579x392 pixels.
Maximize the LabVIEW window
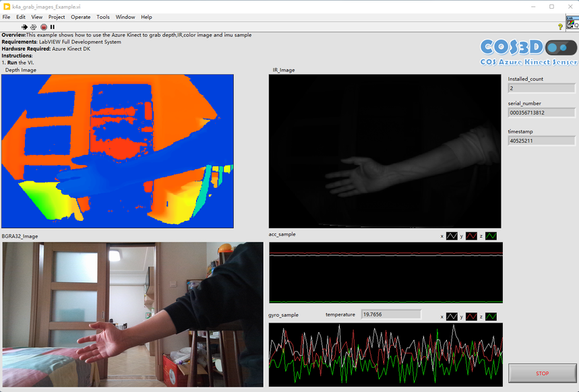pos(551,7)
